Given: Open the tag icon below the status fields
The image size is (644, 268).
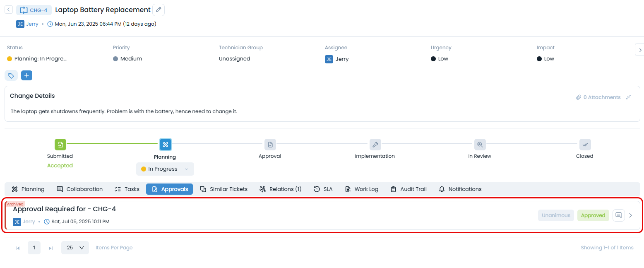Looking at the screenshot, I should [x=11, y=75].
